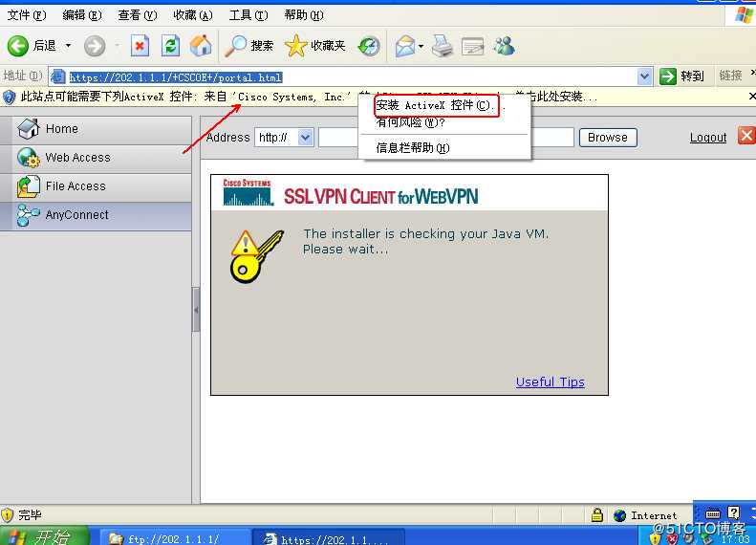Click the 完毕 status bar text
This screenshot has width=756, height=545.
click(30, 515)
